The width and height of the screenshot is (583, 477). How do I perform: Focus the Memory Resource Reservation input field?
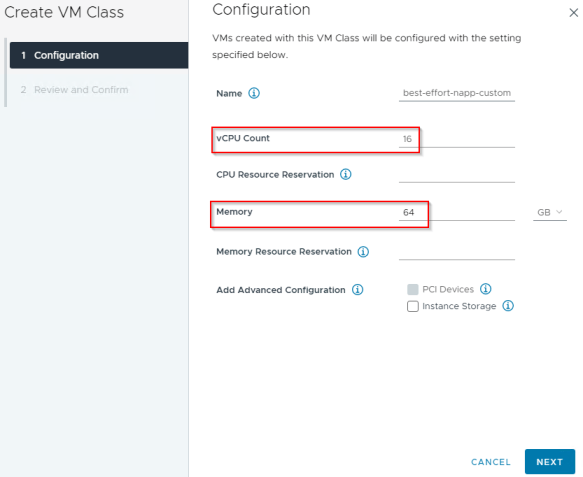pos(457,252)
